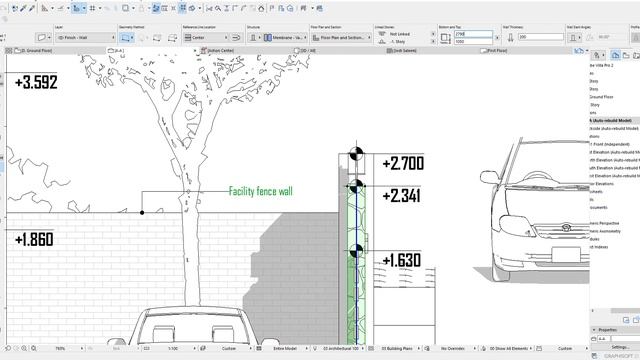Select the Ground Floor navigator item
Screen dimensions: 640x360
pyautogui.click(x=601, y=97)
